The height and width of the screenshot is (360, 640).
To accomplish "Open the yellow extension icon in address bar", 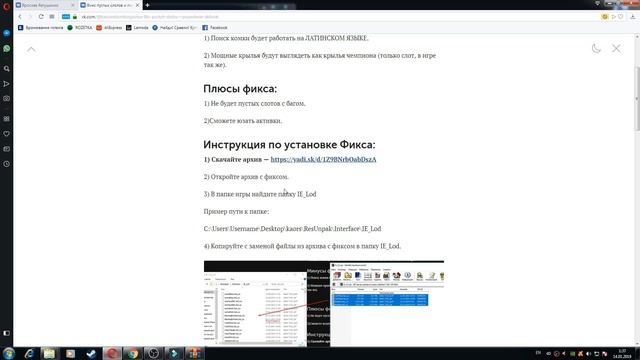I will (605, 17).
